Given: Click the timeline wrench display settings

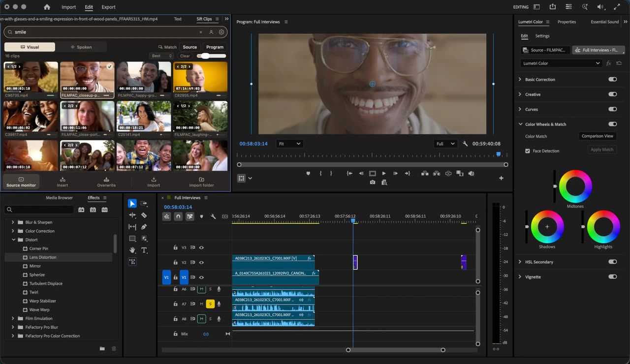Looking at the screenshot, I should 213,216.
